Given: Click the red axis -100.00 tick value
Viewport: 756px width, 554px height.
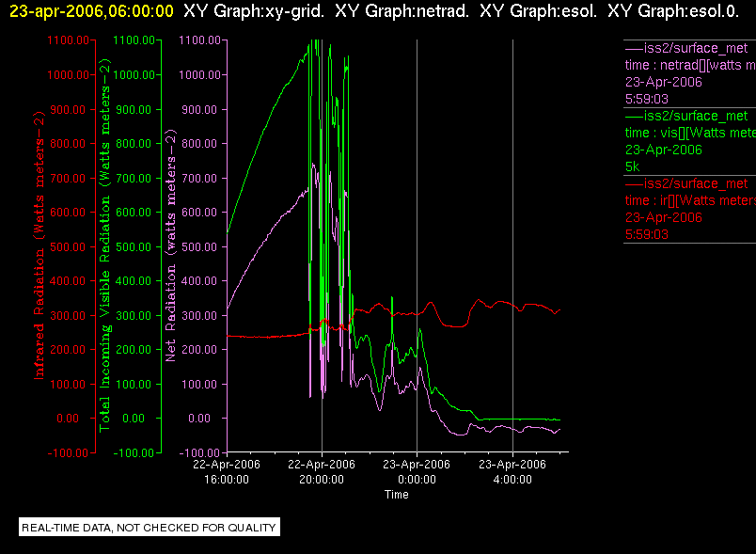Looking at the screenshot, I should pyautogui.click(x=68, y=452).
